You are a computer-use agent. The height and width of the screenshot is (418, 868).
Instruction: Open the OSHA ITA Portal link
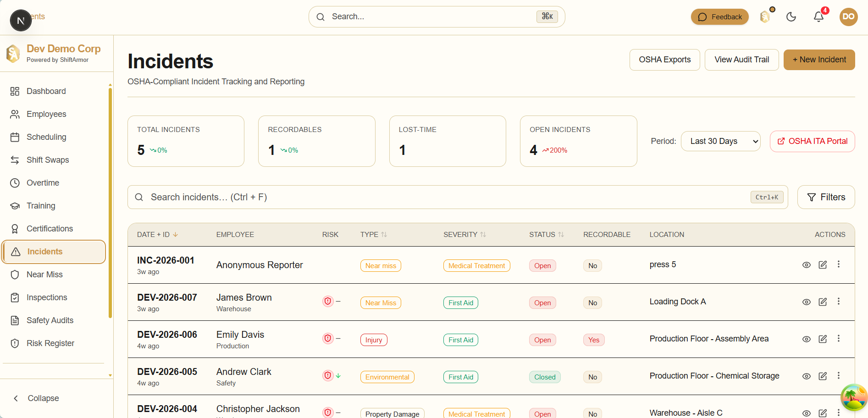tap(812, 141)
